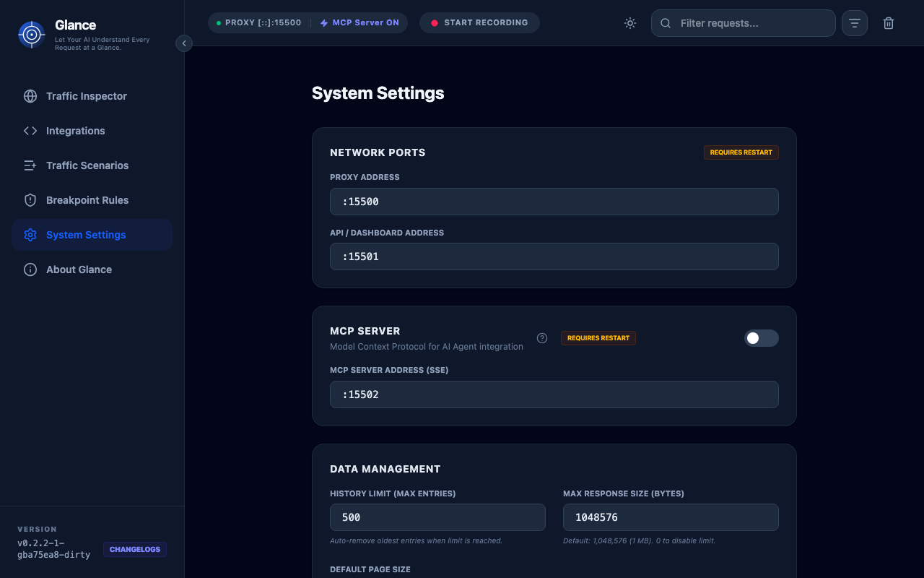Click the Filter requests search field
The image size is (924, 578).
click(743, 22)
